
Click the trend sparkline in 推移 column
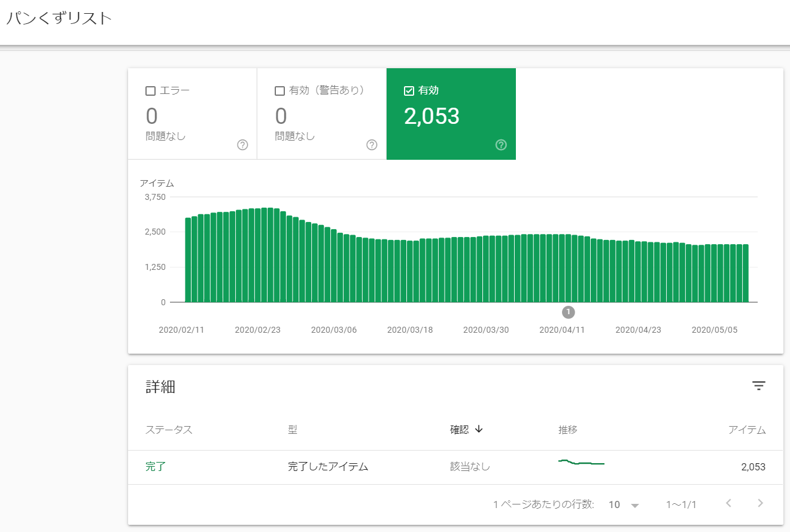click(581, 463)
